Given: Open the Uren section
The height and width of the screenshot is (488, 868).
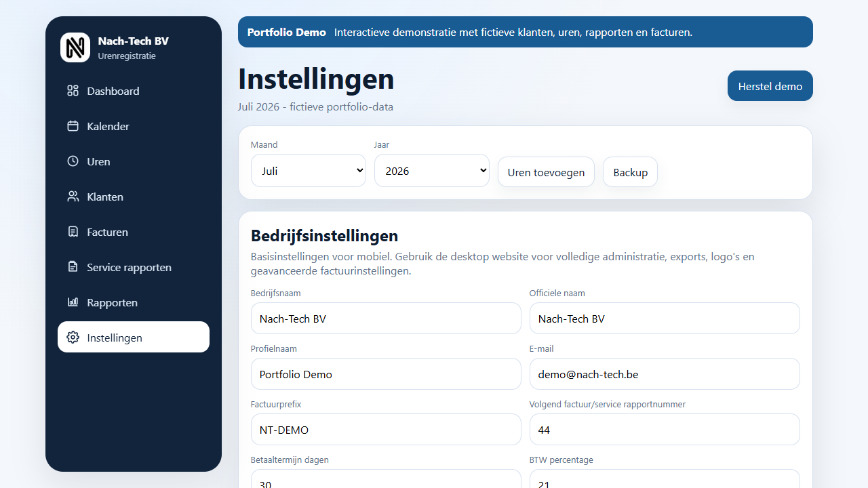Looking at the screenshot, I should 134,161.
